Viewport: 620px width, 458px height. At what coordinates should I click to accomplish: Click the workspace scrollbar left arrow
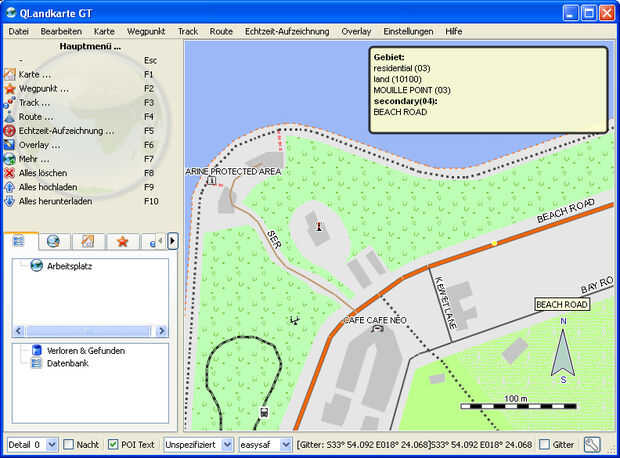pos(19,331)
